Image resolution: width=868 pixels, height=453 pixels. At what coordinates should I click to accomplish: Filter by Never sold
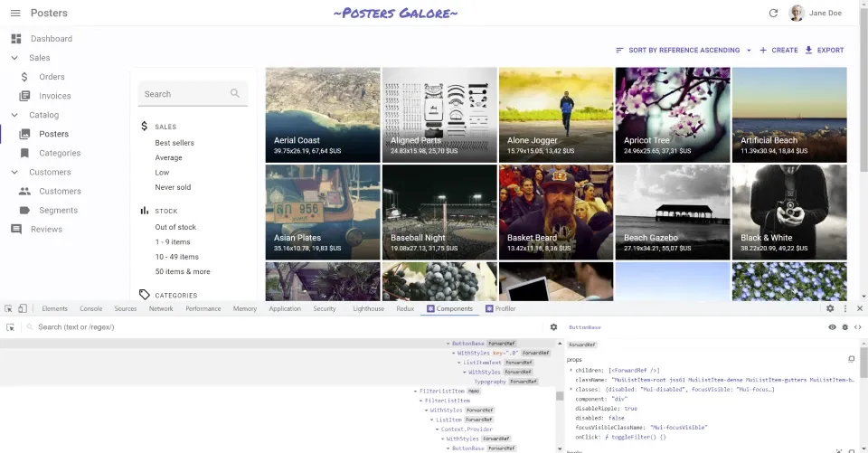tap(173, 187)
